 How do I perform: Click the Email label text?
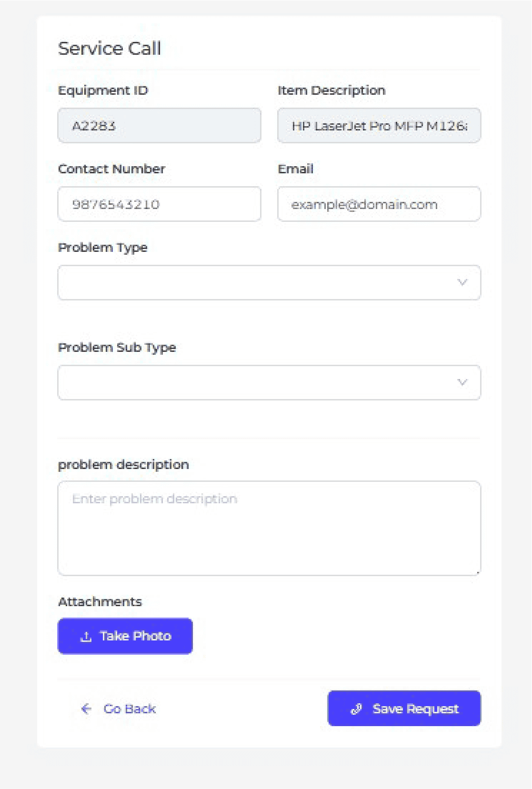(x=295, y=169)
